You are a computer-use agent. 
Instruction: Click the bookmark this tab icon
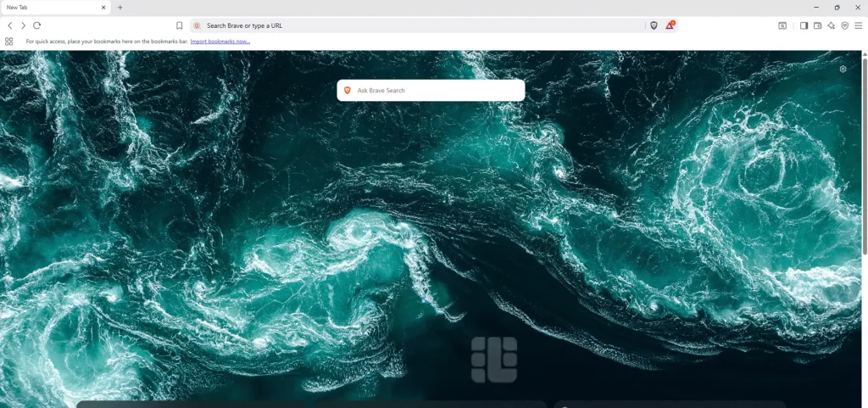180,25
